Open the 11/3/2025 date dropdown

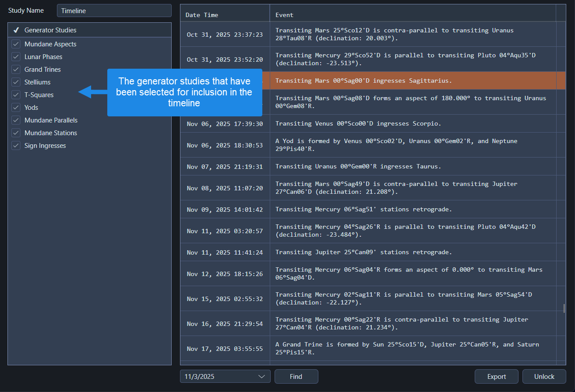225,376
